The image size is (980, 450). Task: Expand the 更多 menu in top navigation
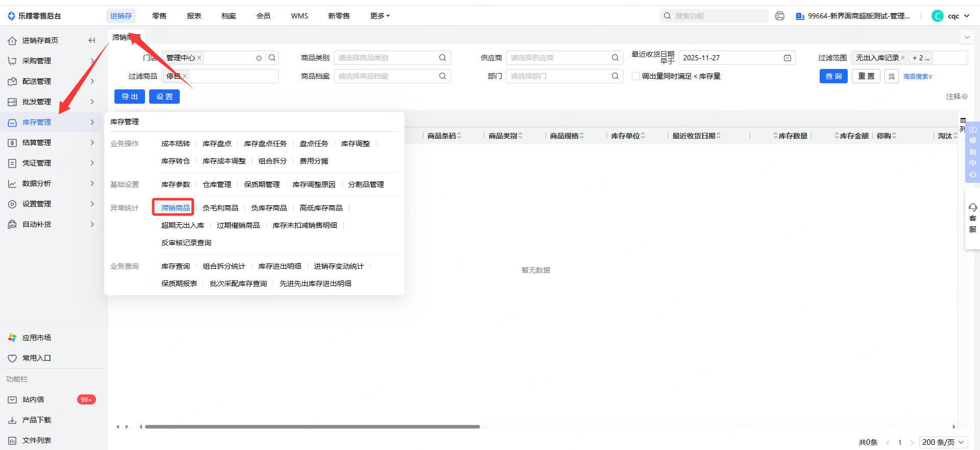(x=379, y=16)
